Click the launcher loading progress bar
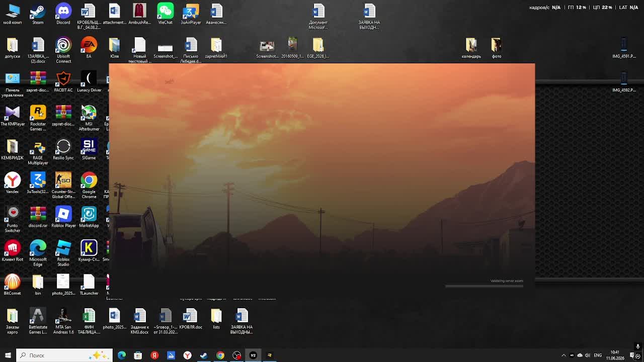Image resolution: width=644 pixels, height=362 pixels. (x=484, y=287)
